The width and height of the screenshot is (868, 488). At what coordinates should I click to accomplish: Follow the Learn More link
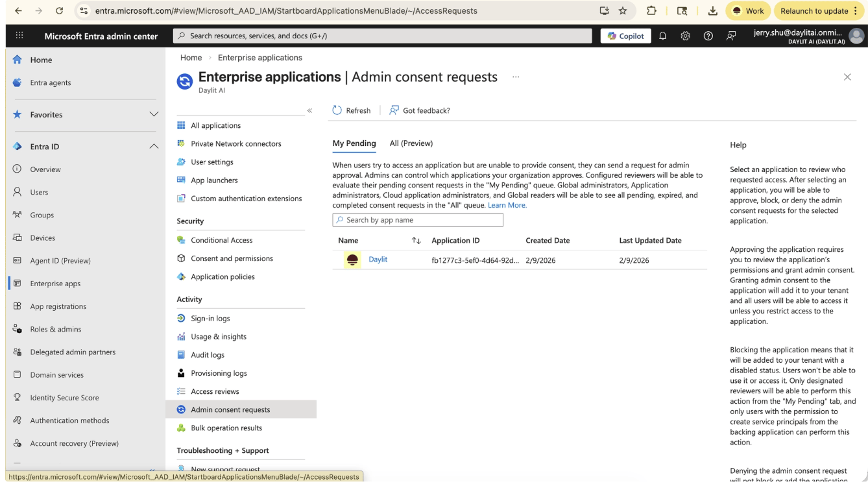[x=507, y=205]
